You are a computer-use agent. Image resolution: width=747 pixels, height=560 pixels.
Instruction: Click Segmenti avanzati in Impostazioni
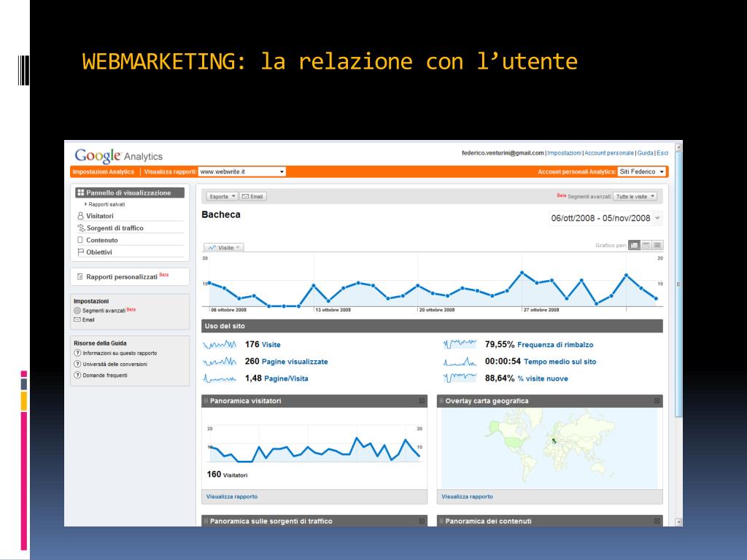(x=104, y=311)
